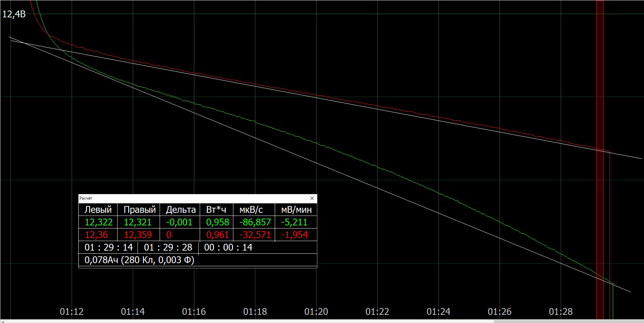Select green right value 12,321
This screenshot has width=644, height=323.
(x=138, y=222)
